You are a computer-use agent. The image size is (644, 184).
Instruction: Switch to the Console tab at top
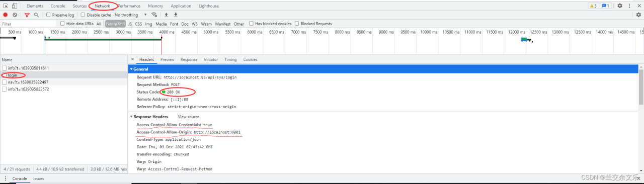coord(58,6)
